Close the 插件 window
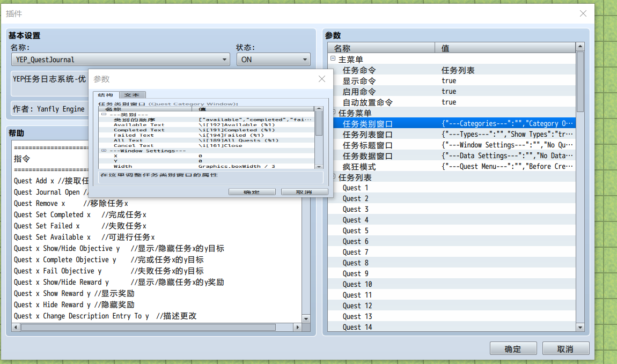 [x=583, y=14]
